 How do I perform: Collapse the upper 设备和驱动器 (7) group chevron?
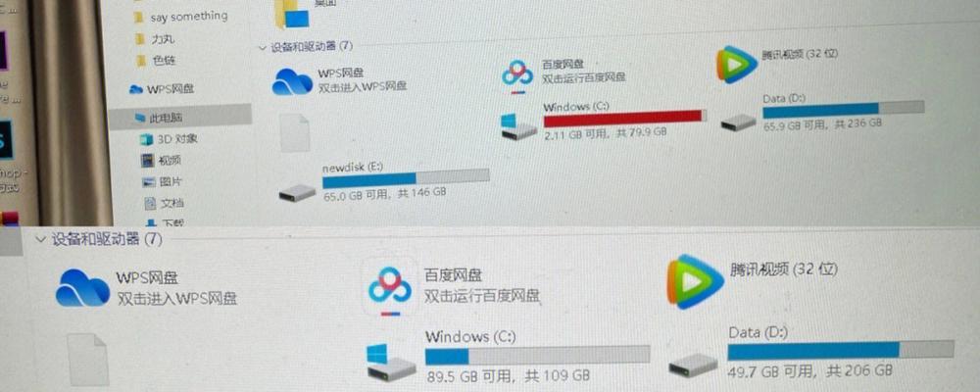pos(263,47)
